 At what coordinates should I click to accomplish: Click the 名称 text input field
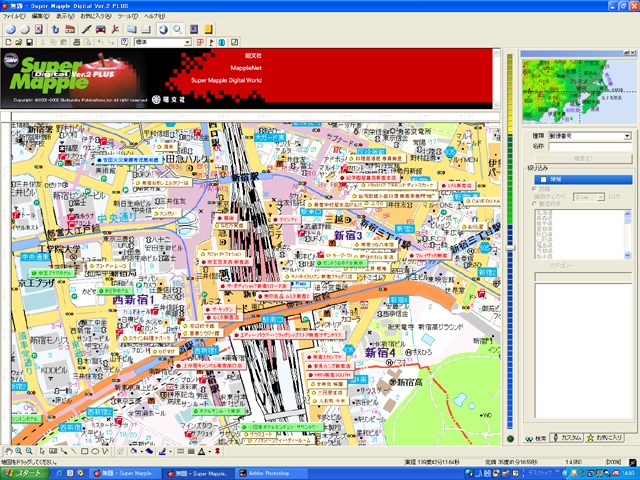pyautogui.click(x=590, y=147)
